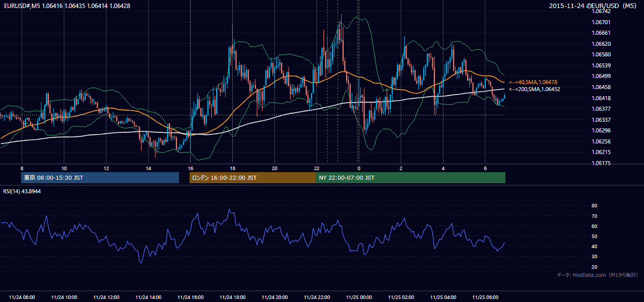Select the chart title '2015-11-24 のEUR/USD (M5)'
The width and height of the screenshot is (644, 302).
pos(594,6)
